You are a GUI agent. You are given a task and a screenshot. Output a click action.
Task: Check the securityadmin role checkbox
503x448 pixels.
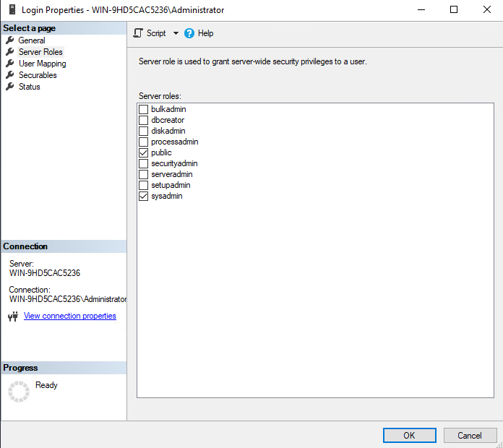click(143, 163)
